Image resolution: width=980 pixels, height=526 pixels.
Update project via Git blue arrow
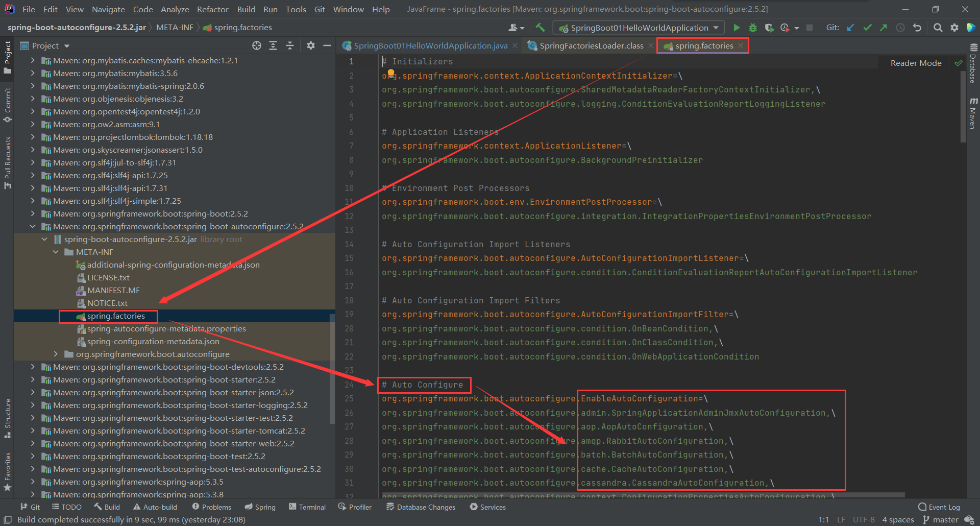[x=850, y=28]
